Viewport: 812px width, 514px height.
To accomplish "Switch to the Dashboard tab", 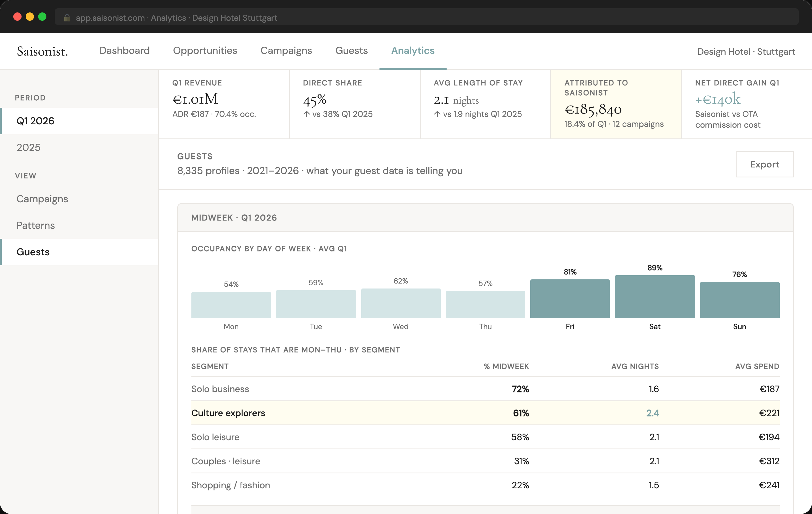I will 125,51.
